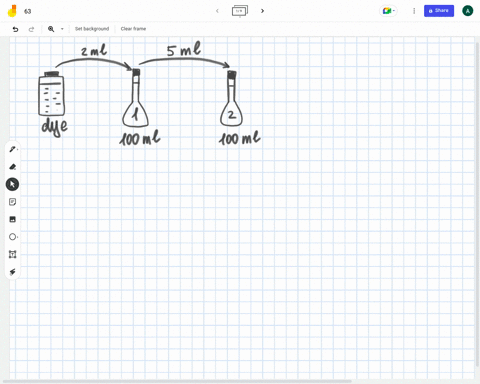Select the Pen tool in sidebar
Viewport: 480px width, 384px height.
12,149
